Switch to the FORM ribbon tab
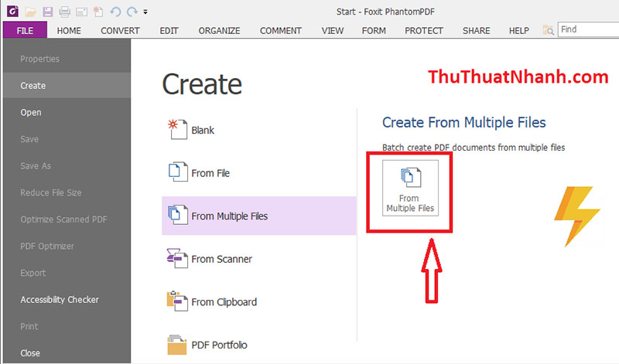The width and height of the screenshot is (619, 364). click(374, 30)
